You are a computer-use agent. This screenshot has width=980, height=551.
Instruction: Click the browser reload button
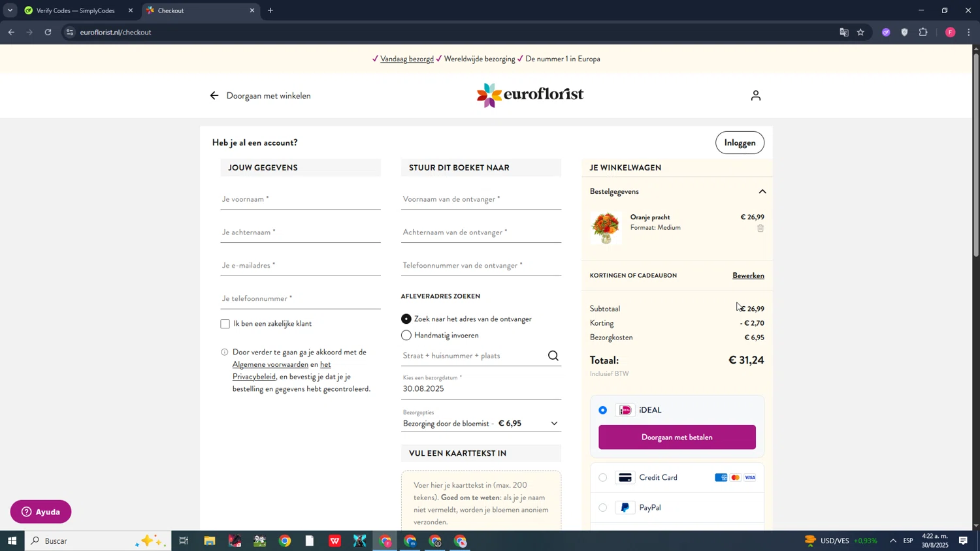coord(48,32)
